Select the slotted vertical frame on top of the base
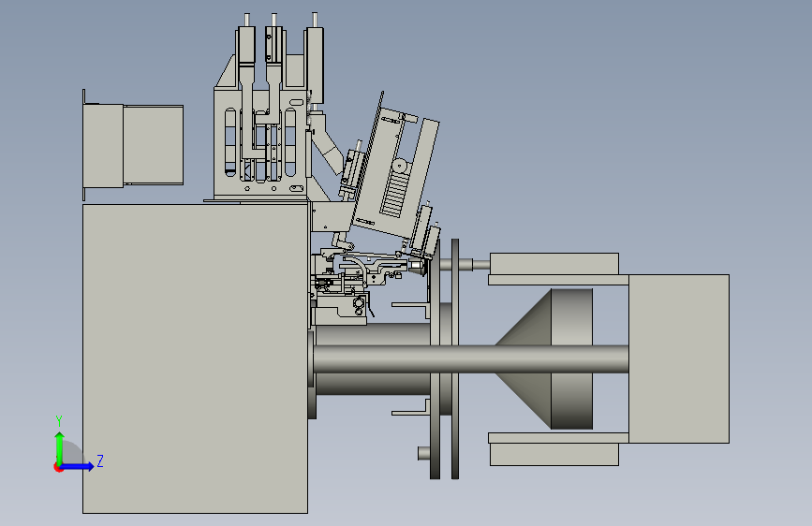This screenshot has width=812, height=526. coord(260,145)
